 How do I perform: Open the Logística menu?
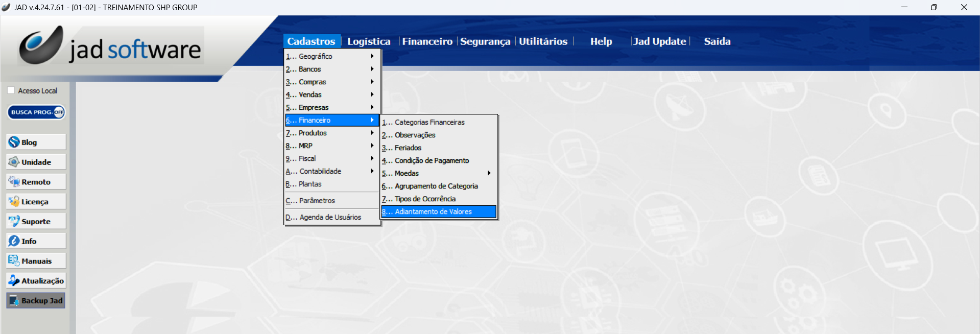pyautogui.click(x=369, y=41)
